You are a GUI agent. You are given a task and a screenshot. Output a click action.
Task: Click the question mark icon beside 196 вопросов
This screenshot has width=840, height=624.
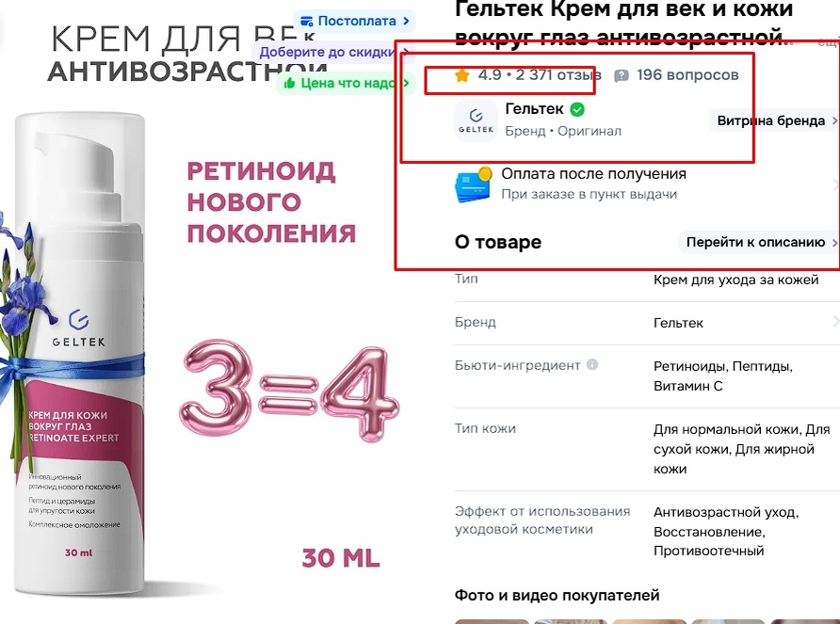point(622,75)
